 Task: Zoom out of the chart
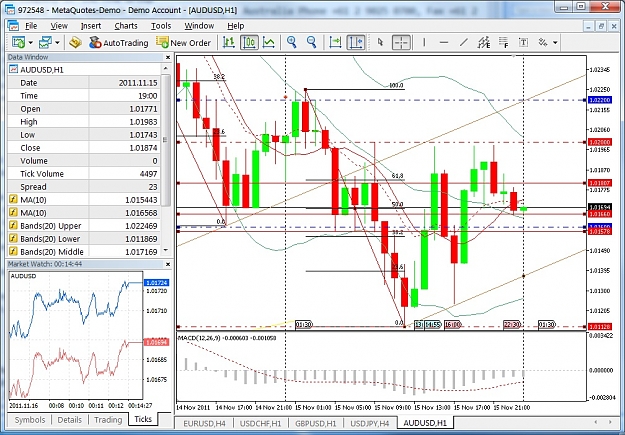[311, 42]
